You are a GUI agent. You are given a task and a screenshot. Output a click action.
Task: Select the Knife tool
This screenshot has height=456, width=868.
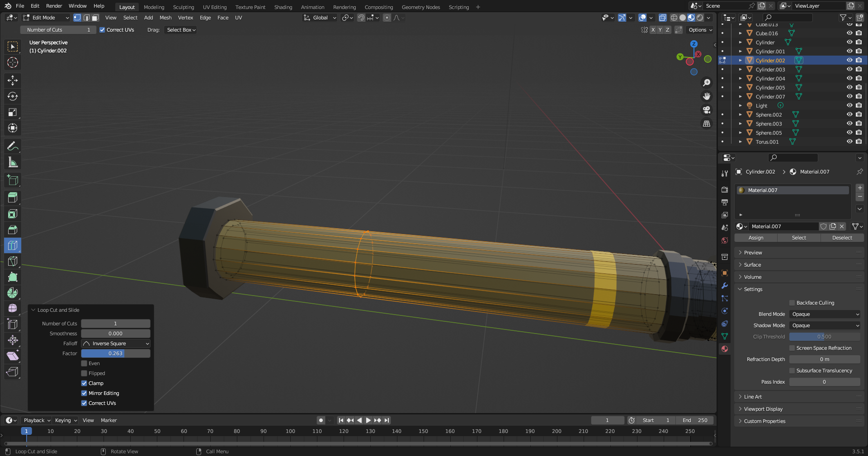13,261
